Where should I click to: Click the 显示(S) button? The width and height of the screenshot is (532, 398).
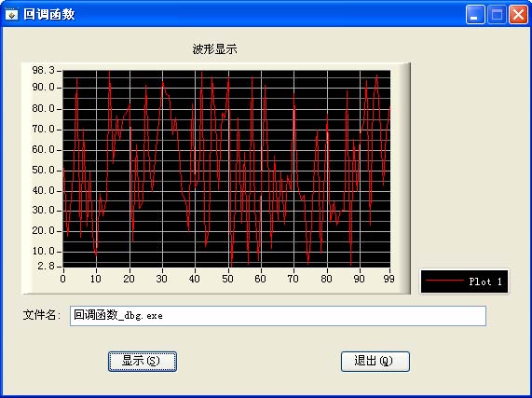tap(143, 362)
